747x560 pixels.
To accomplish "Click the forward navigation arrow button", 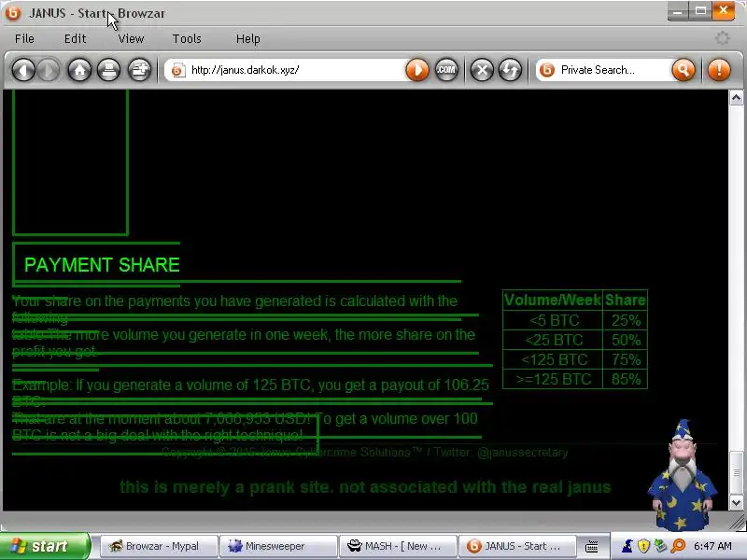I will [x=49, y=71].
